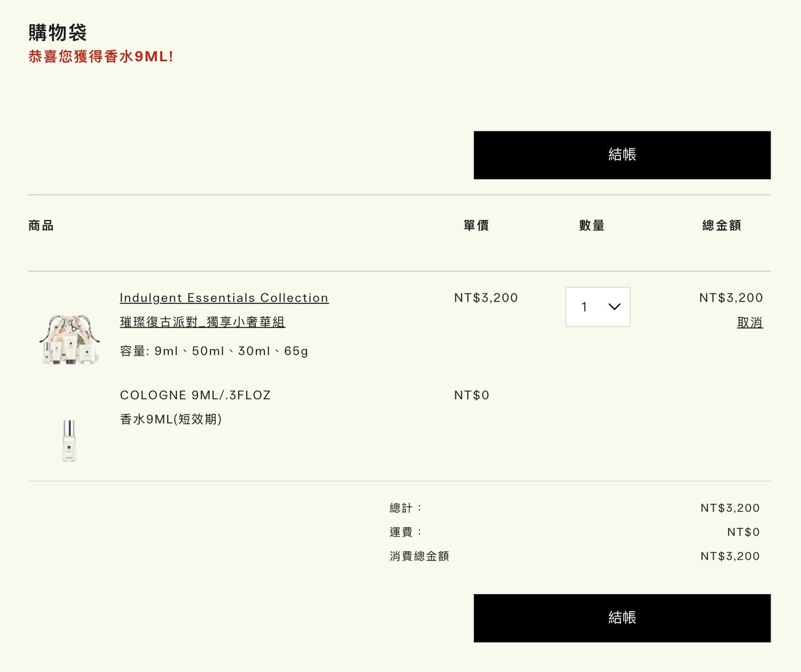Click the 運費 shipping fee label
The image size is (801, 672).
[x=406, y=532]
